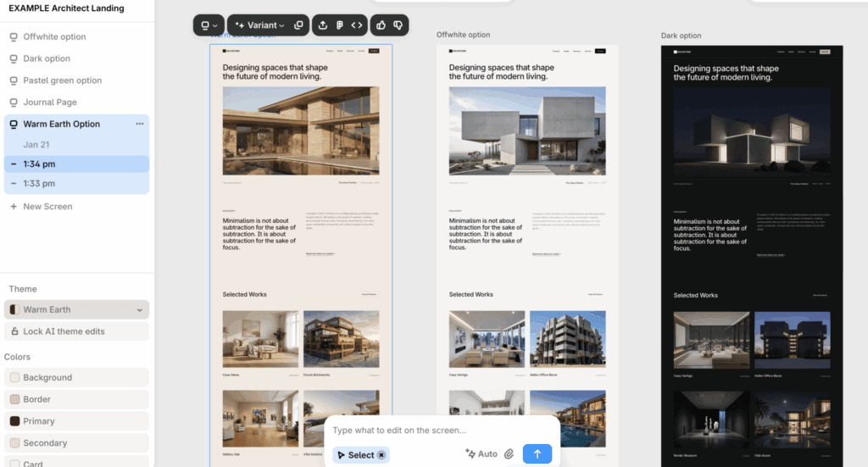
Task: Click the thumbs up icon
Action: click(381, 25)
